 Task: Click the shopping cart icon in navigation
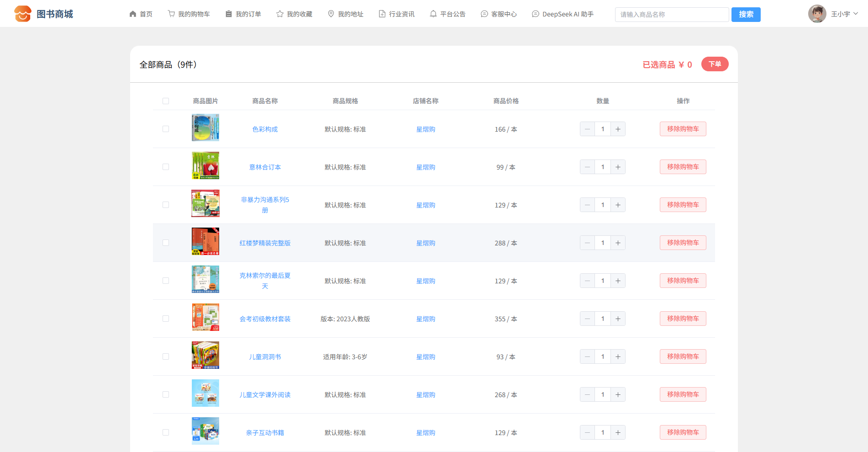pos(171,14)
